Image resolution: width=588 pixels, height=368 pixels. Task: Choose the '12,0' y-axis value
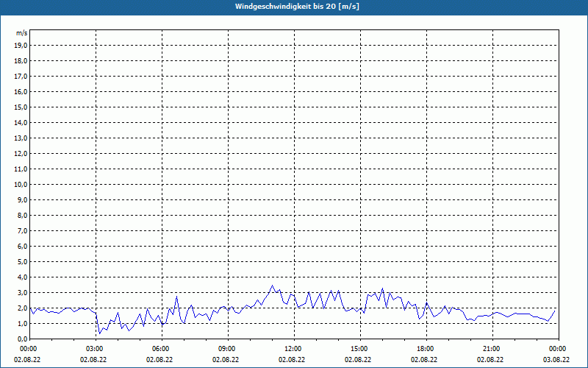21,154
